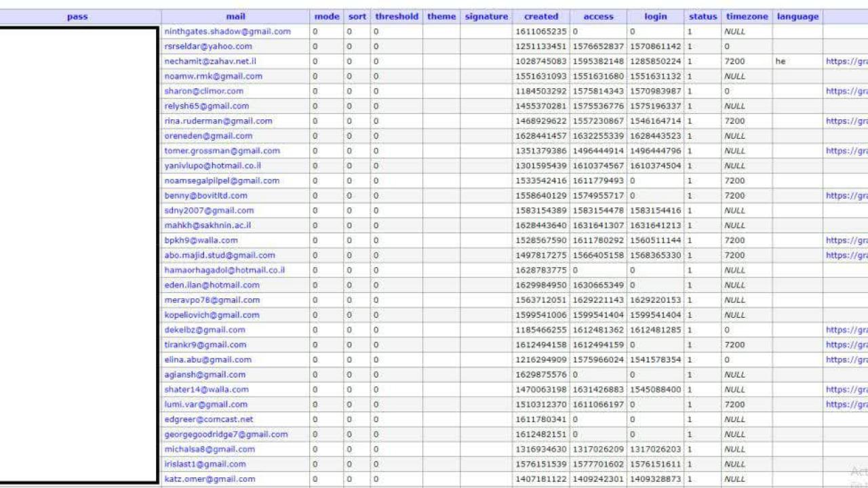Image resolution: width=868 pixels, height=488 pixels.
Task: Select the created value 1611065235
Action: [541, 31]
